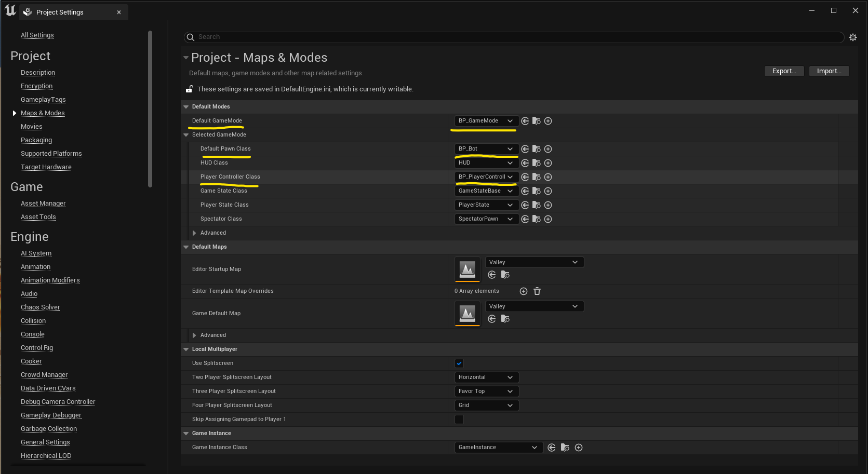Toggle the Use Splitscreen checkbox
The width and height of the screenshot is (868, 474).
coord(459,363)
